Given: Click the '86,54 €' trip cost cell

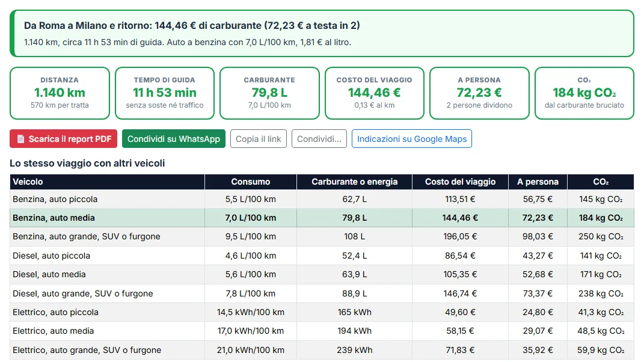Looking at the screenshot, I should pyautogui.click(x=460, y=256).
